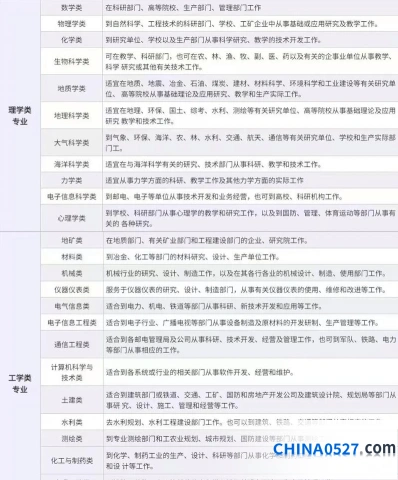Click the 大气科学类 category cell
Image resolution: width=398 pixels, height=480 pixels.
point(72,143)
